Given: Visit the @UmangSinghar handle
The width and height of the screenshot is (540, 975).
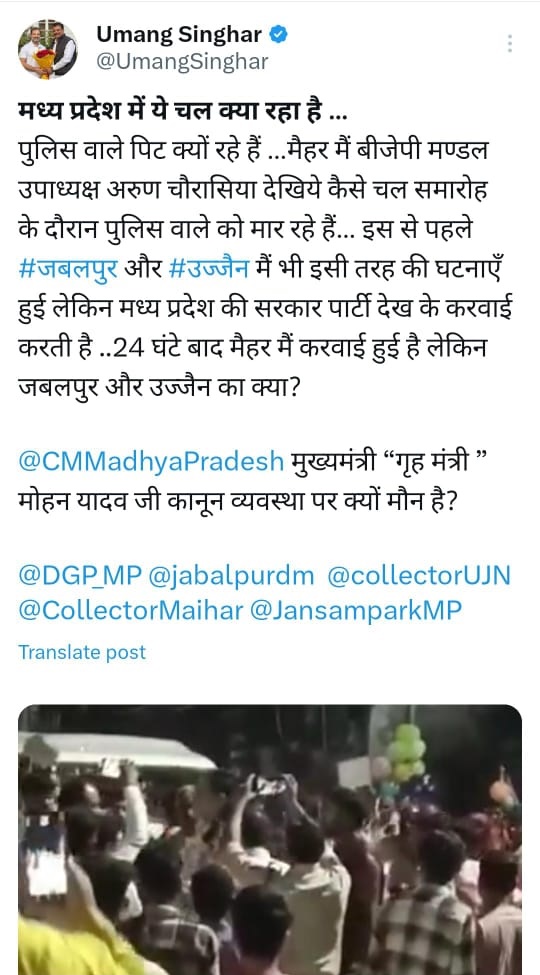Looking at the screenshot, I should pos(182,62).
